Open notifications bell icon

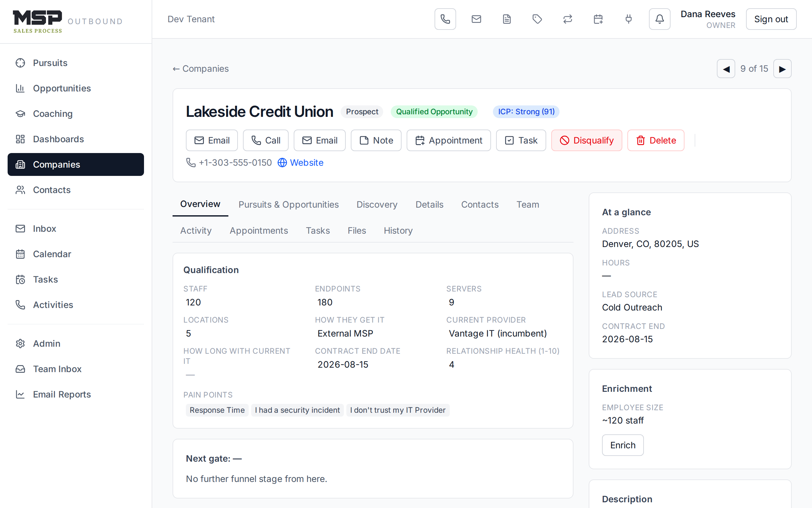point(659,19)
